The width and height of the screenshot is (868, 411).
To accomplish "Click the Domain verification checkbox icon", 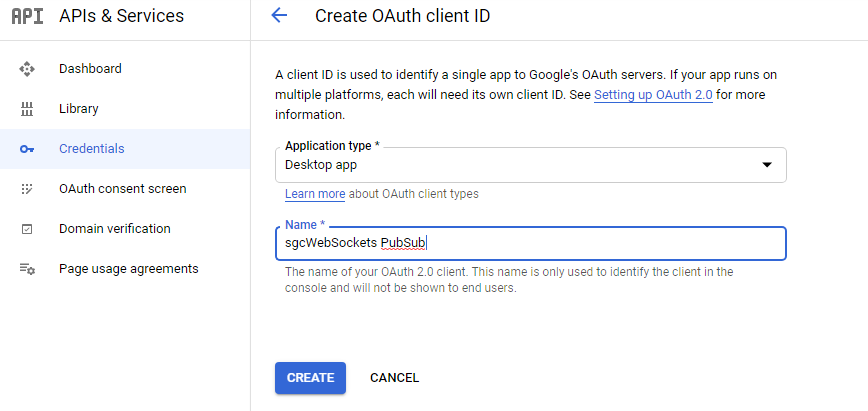I will point(27,229).
